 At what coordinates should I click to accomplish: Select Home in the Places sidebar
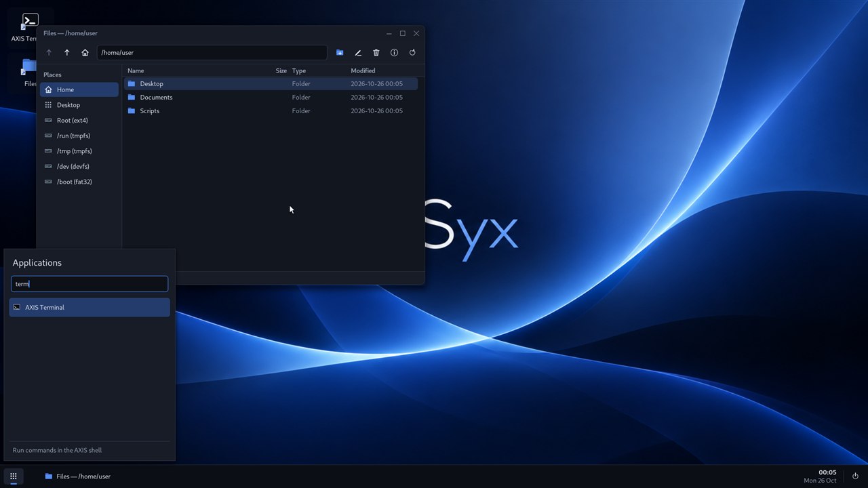[x=79, y=89]
